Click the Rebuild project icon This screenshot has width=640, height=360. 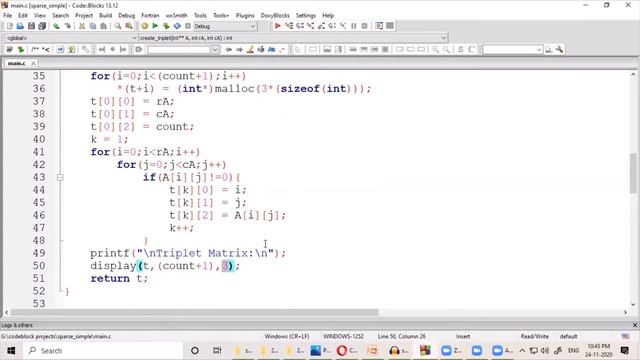click(177, 26)
